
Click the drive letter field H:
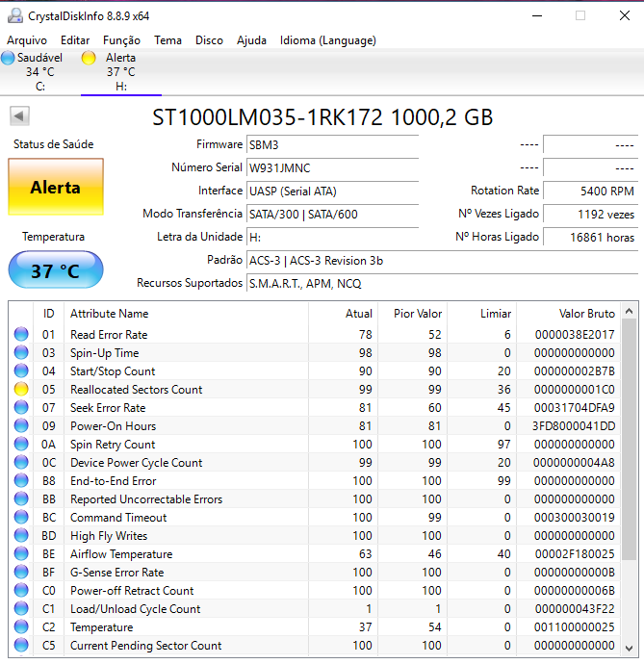pos(333,237)
